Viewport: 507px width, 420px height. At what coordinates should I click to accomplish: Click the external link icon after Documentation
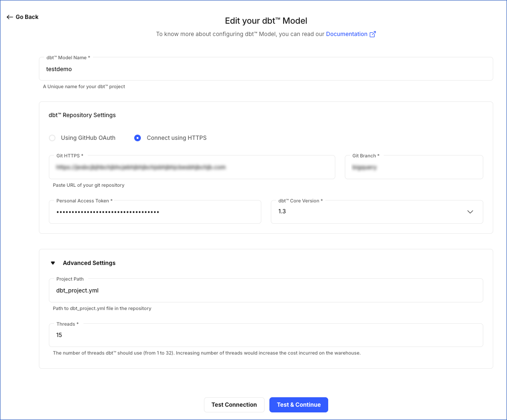(x=372, y=34)
